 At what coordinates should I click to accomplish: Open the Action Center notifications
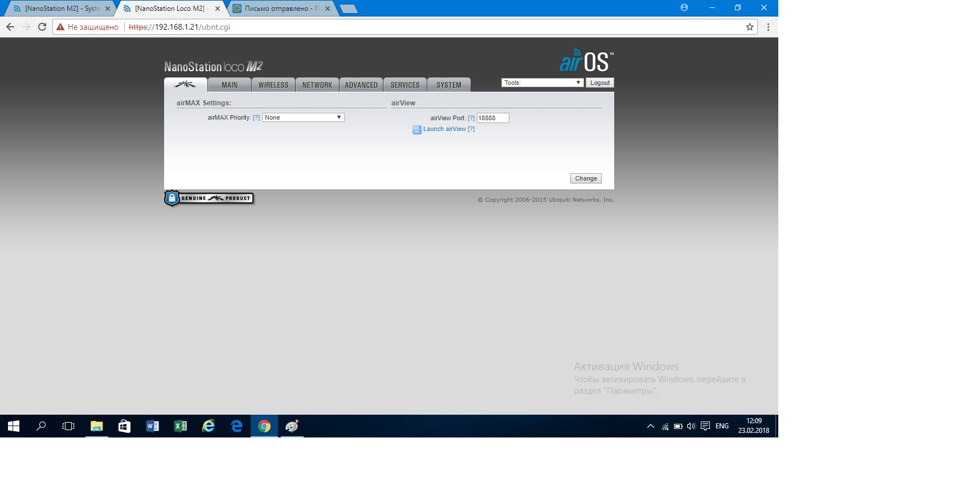[x=705, y=426]
